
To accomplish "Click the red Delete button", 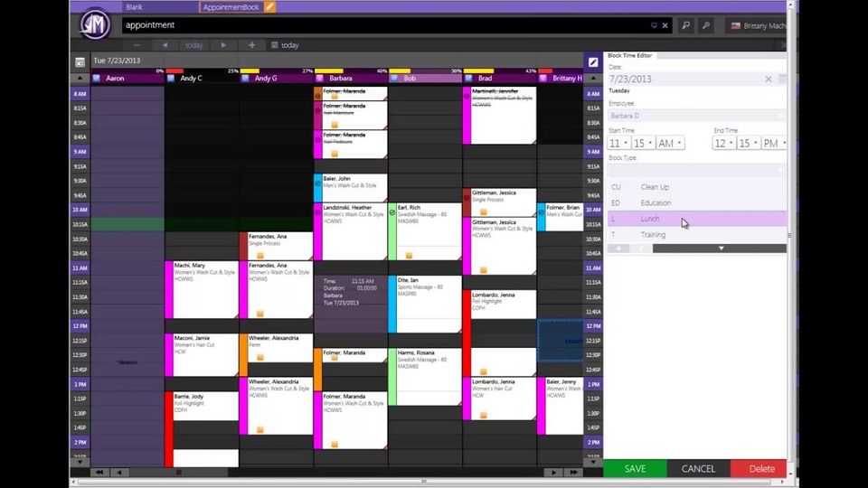I will click(761, 469).
